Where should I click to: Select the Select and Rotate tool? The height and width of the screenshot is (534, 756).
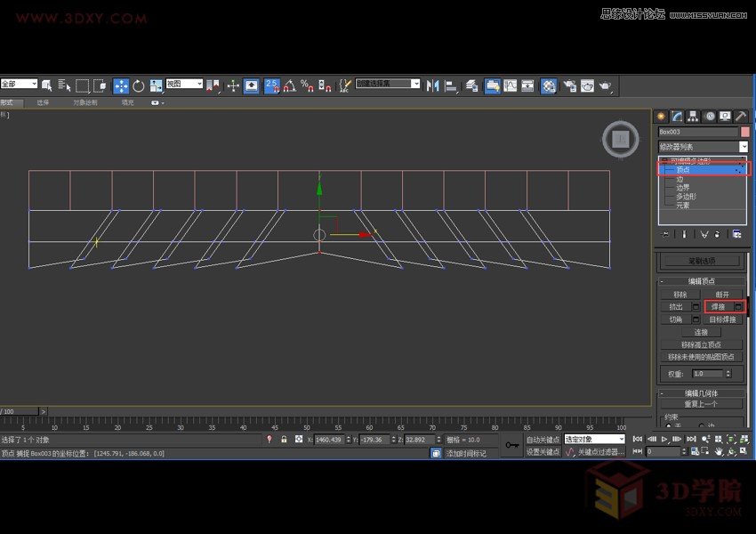139,85
